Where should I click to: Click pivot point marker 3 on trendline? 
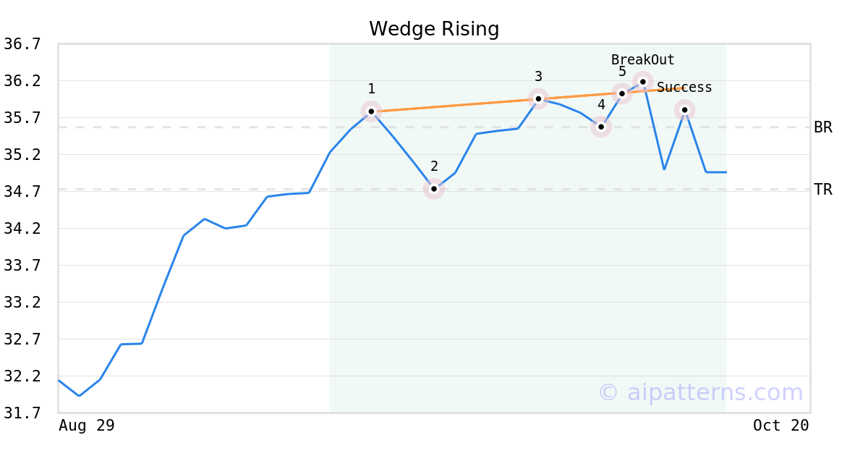[x=538, y=98]
